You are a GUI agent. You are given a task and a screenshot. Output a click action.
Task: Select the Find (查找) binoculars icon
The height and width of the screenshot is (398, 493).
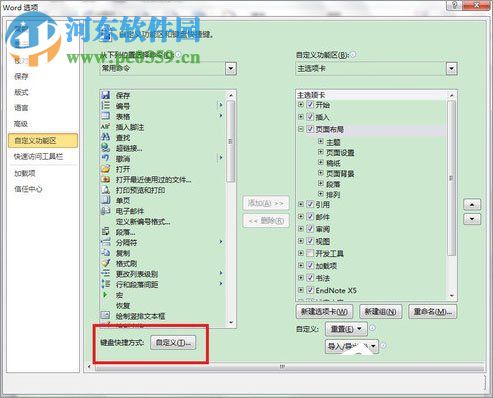pos(105,137)
